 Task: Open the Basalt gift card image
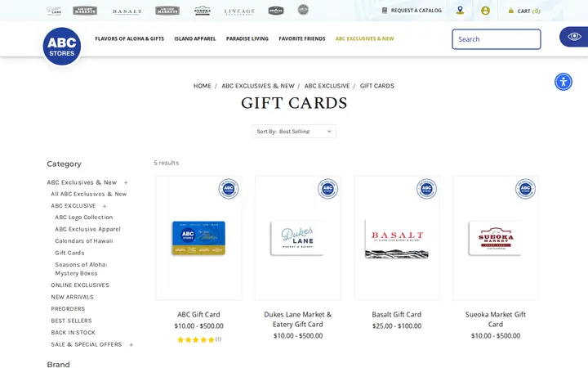[397, 239]
